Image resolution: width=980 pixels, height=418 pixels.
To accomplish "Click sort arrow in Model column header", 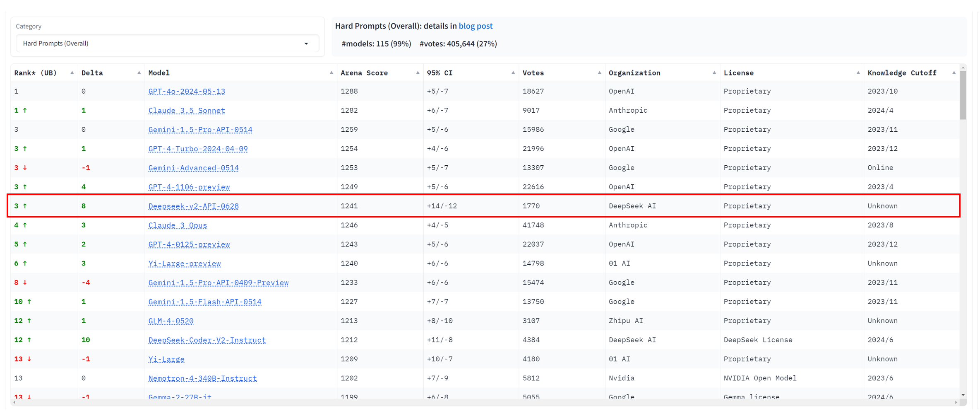I will [331, 73].
